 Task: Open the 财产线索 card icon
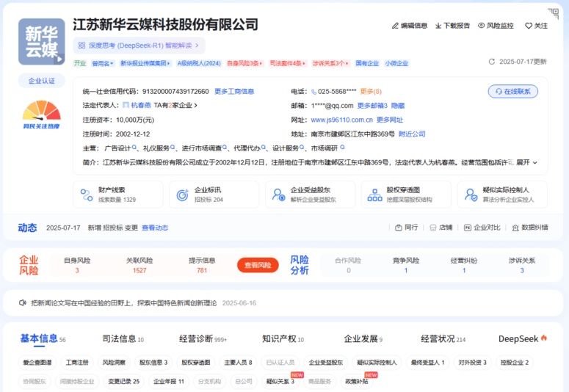coord(87,195)
